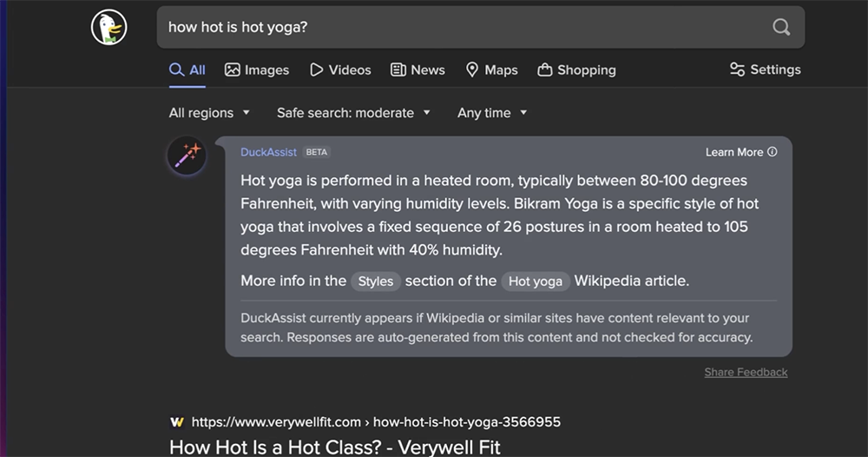Click the Share Feedback link
The image size is (868, 457).
(x=746, y=372)
